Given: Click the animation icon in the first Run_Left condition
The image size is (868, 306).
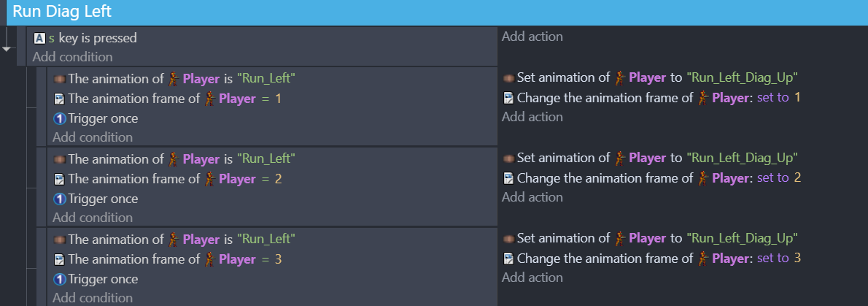Looking at the screenshot, I should (60, 80).
